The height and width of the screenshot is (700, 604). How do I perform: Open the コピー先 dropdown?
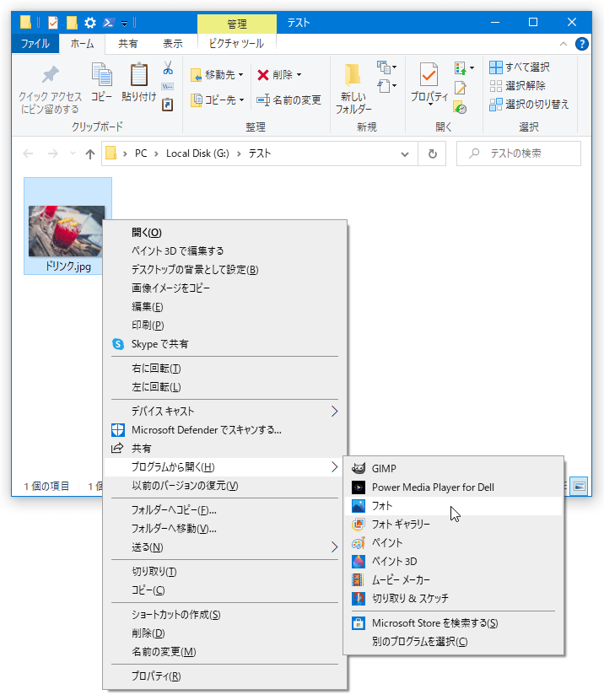click(218, 100)
